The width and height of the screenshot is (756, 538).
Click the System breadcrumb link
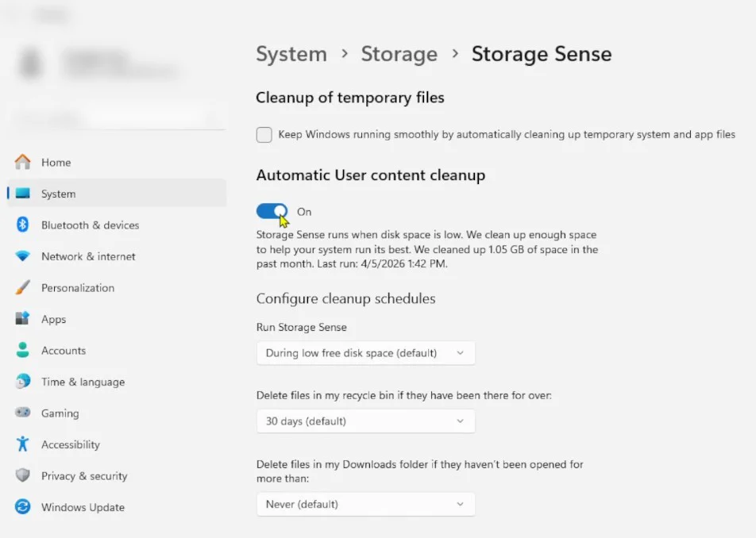291,54
